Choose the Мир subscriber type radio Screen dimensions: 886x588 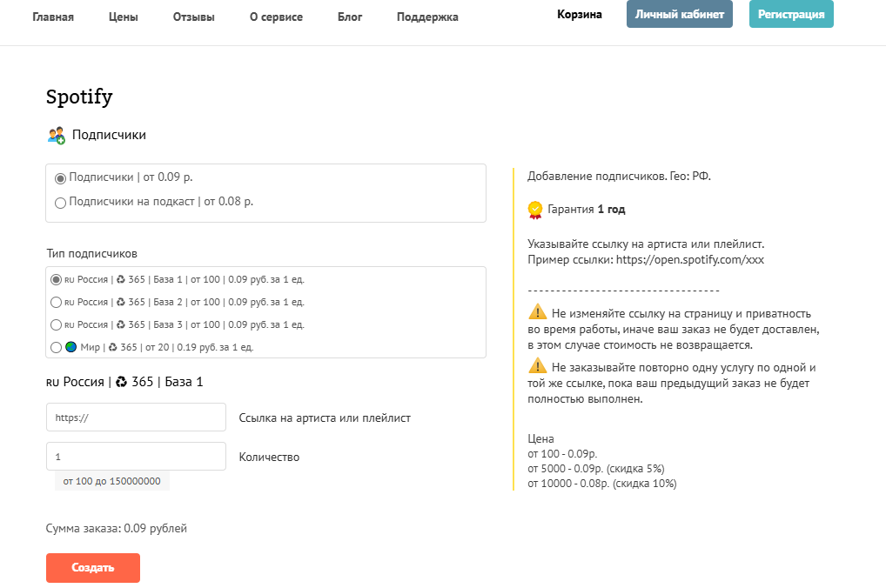(x=56, y=347)
